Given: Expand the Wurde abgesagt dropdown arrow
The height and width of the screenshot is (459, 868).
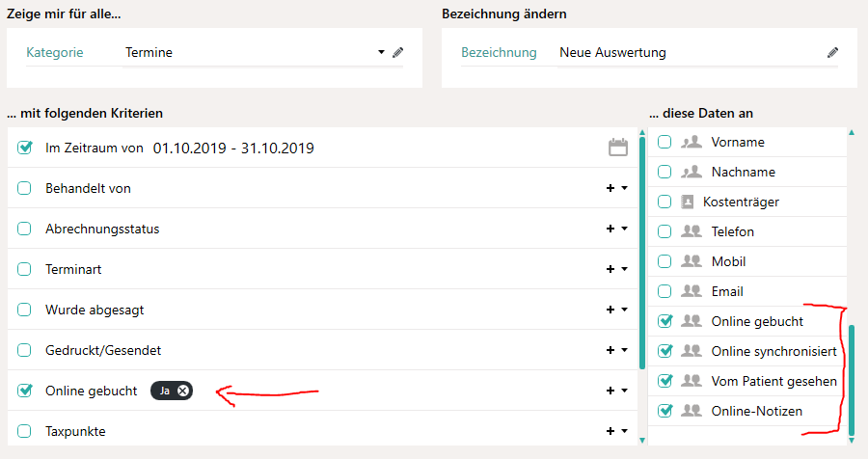Looking at the screenshot, I should point(624,310).
